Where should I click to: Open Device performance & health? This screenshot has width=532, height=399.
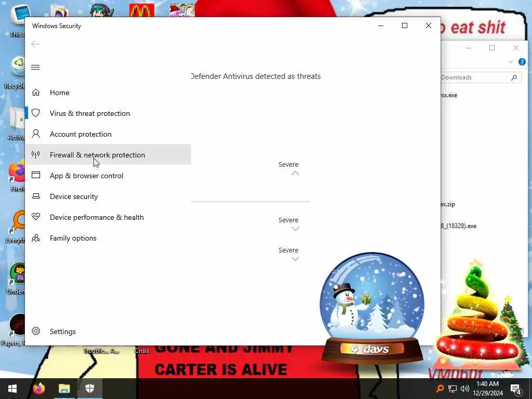coord(108,217)
